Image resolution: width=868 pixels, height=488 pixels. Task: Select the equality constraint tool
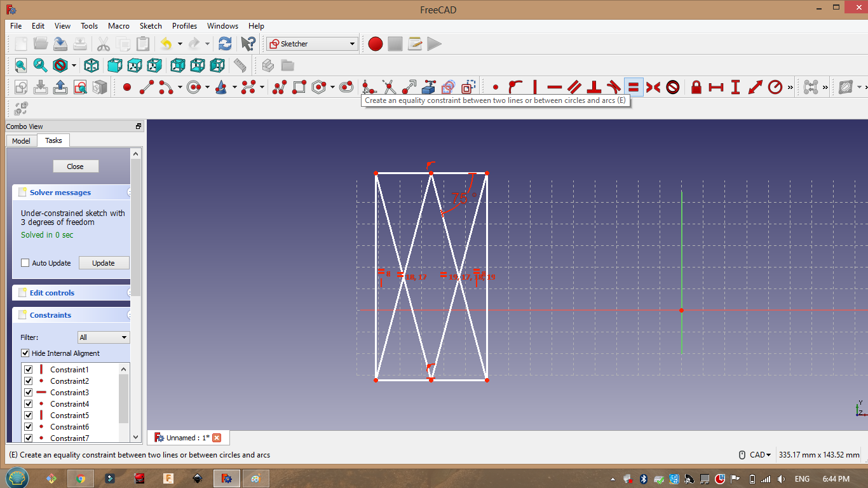pos(633,87)
